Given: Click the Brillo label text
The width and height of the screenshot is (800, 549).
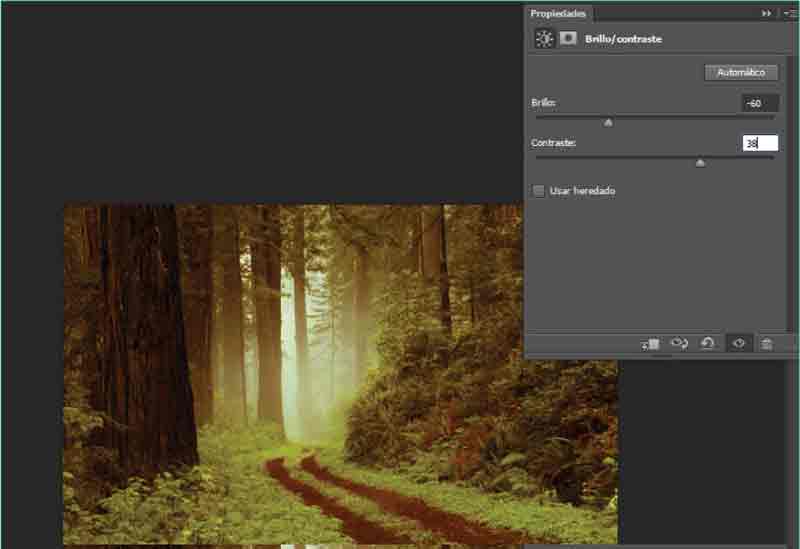Looking at the screenshot, I should click(x=543, y=103).
